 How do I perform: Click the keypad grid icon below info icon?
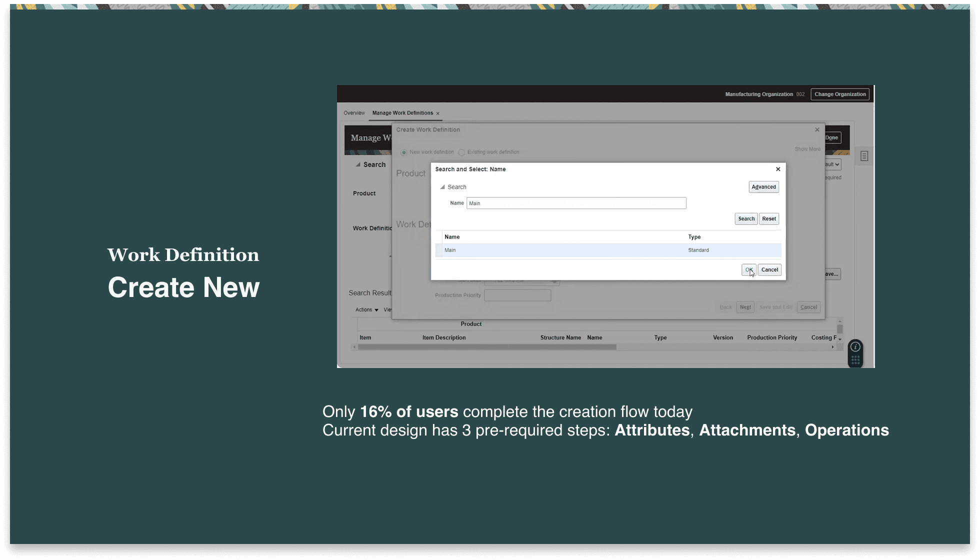click(855, 360)
